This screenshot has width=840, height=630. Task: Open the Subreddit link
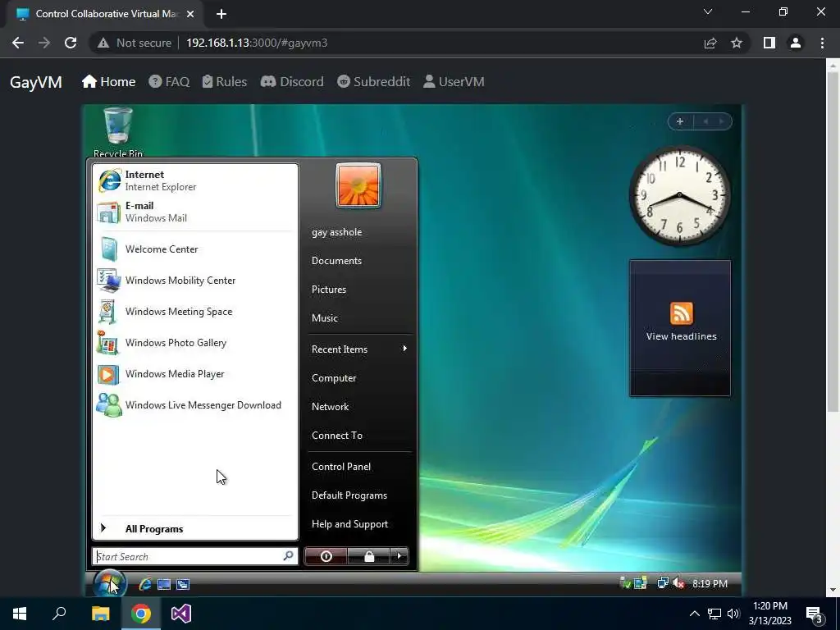[373, 81]
